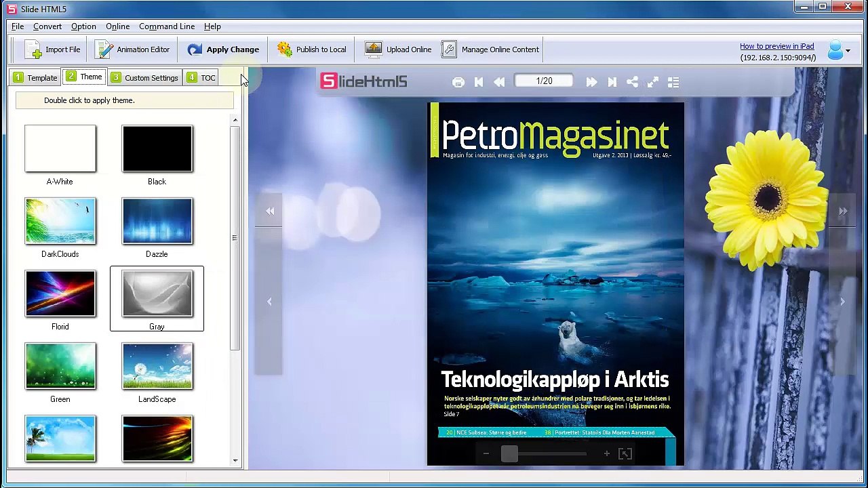This screenshot has width=868, height=488.
Task: Click right-side double-arrow last page button
Action: (843, 211)
